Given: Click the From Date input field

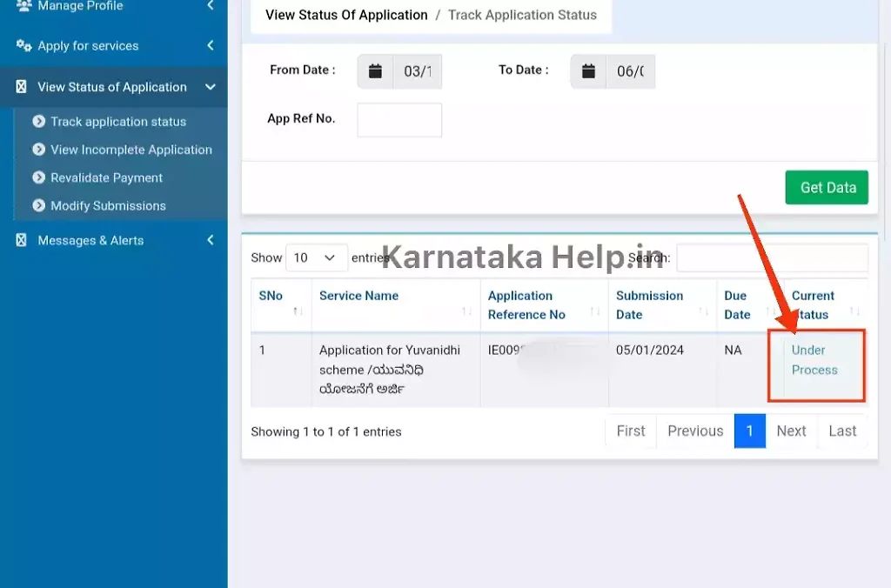Looking at the screenshot, I should pyautogui.click(x=417, y=71).
